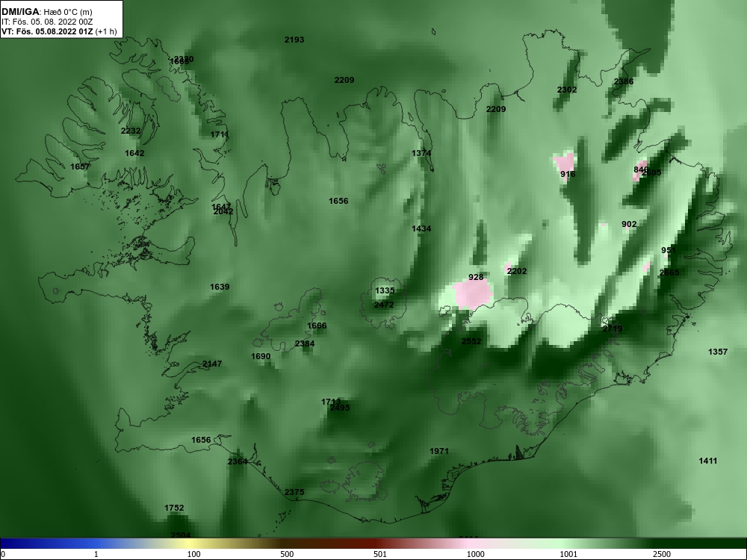Click the number 2384

(305, 343)
